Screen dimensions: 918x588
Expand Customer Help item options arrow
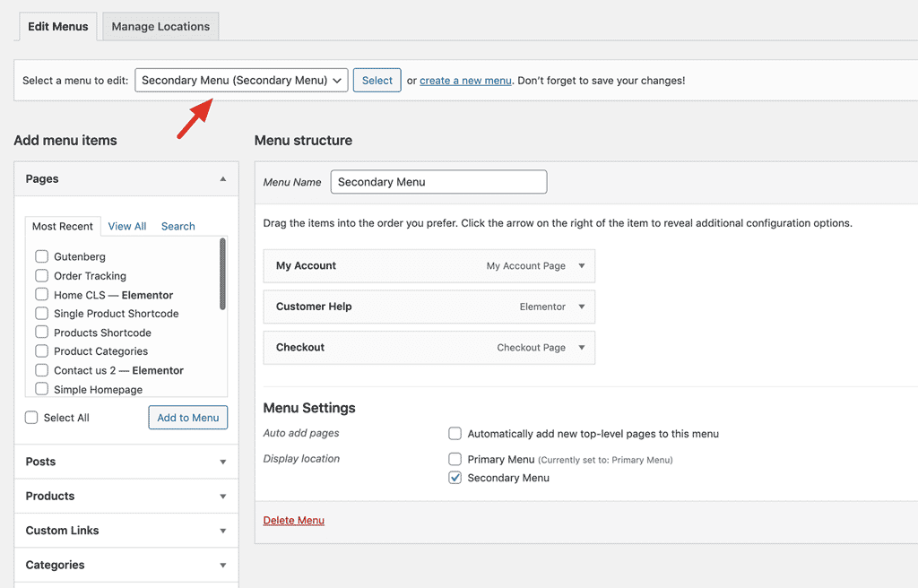click(581, 307)
